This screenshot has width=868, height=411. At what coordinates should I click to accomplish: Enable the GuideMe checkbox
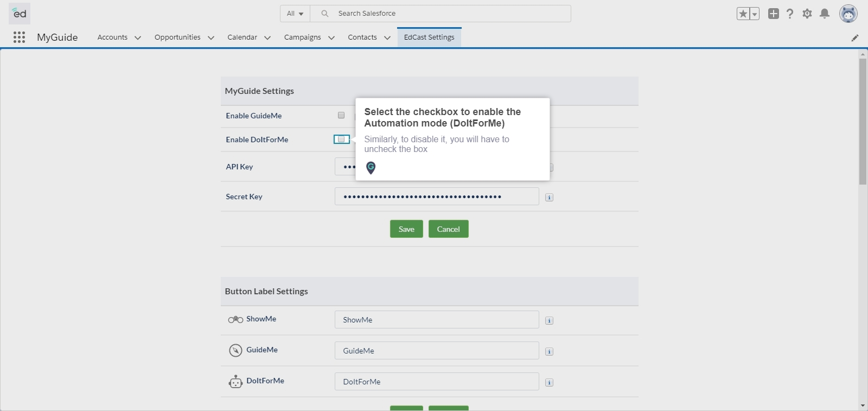pos(341,115)
